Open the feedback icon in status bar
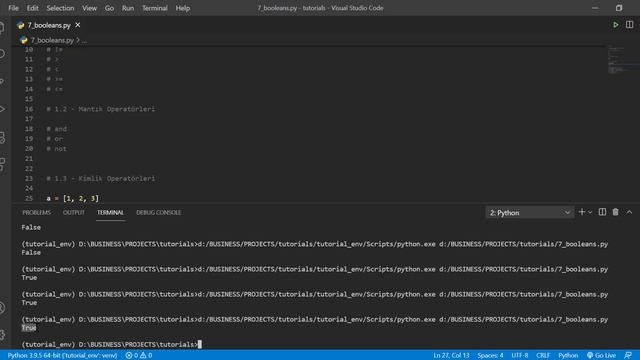 (x=628, y=356)
